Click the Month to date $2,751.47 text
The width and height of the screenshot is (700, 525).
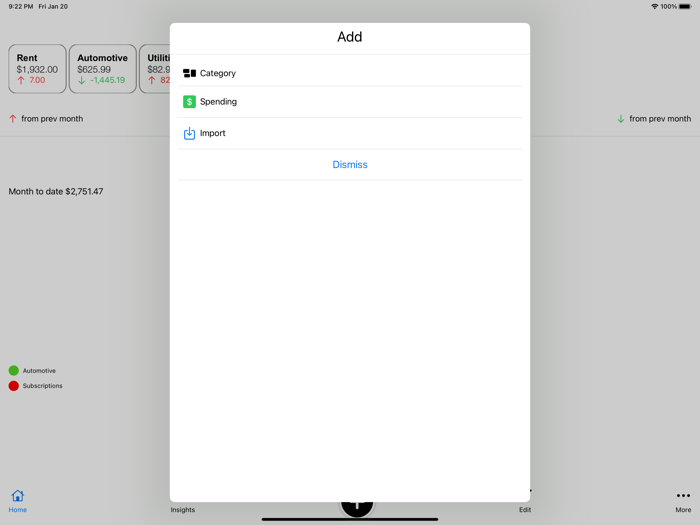click(56, 192)
